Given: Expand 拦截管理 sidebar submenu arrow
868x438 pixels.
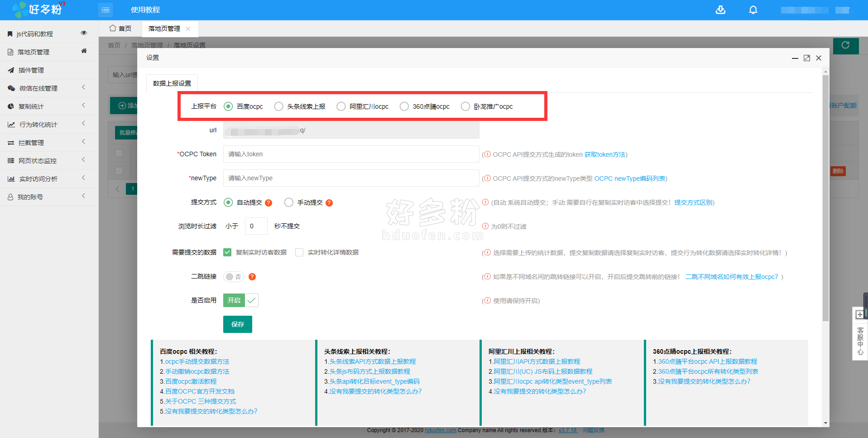Looking at the screenshot, I should 83,142.
